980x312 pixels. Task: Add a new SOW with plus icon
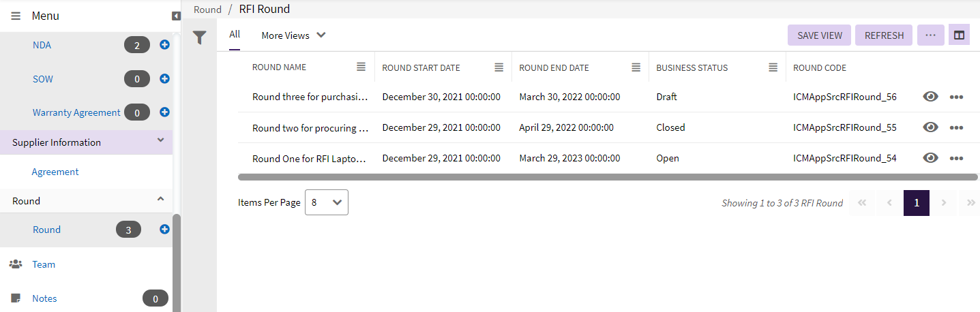tap(164, 79)
